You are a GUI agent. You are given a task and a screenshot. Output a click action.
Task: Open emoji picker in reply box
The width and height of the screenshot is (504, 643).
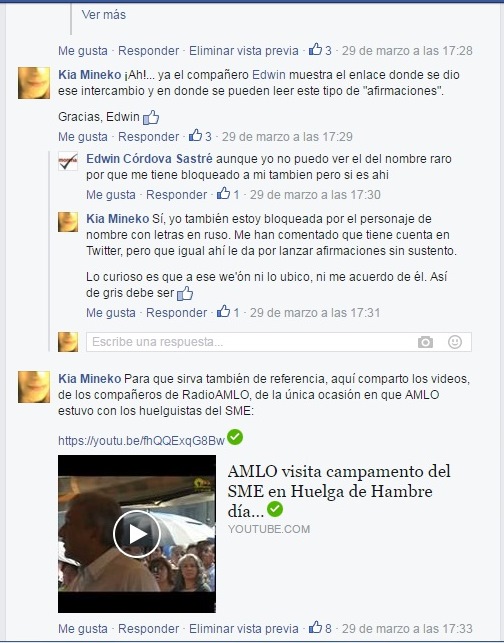click(454, 342)
